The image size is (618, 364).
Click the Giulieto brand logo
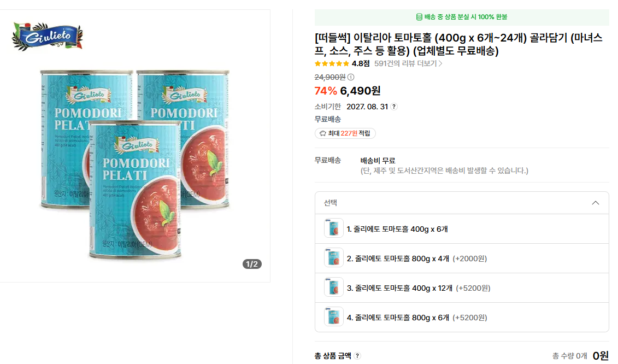(48, 36)
